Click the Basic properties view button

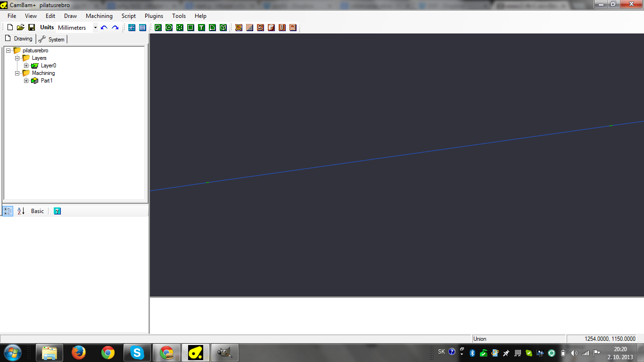click(x=37, y=211)
